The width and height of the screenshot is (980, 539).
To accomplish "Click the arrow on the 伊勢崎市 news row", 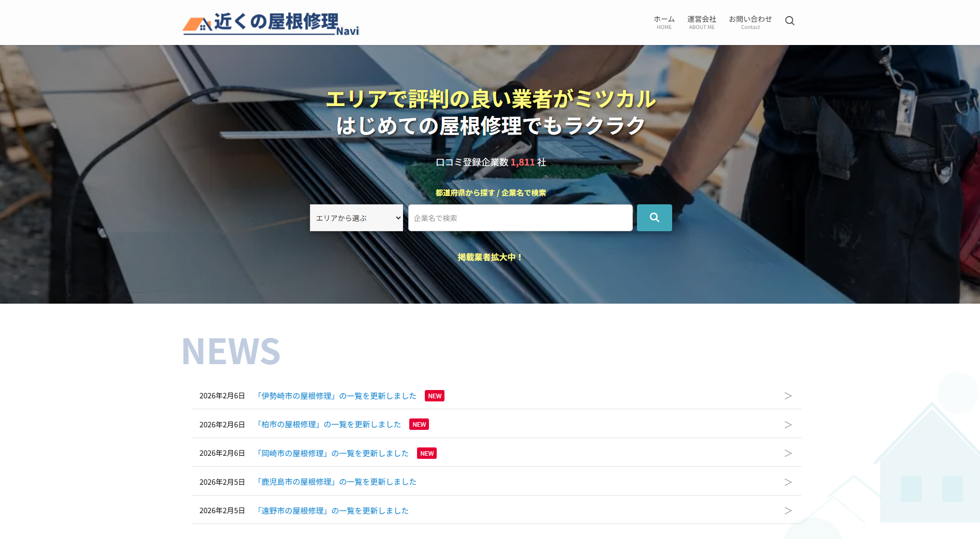I will [x=788, y=396].
